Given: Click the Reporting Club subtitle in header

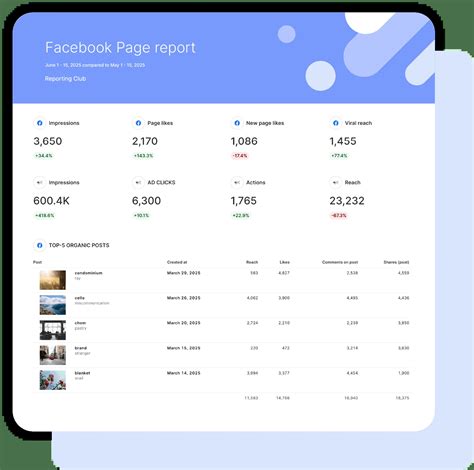Looking at the screenshot, I should pos(65,79).
